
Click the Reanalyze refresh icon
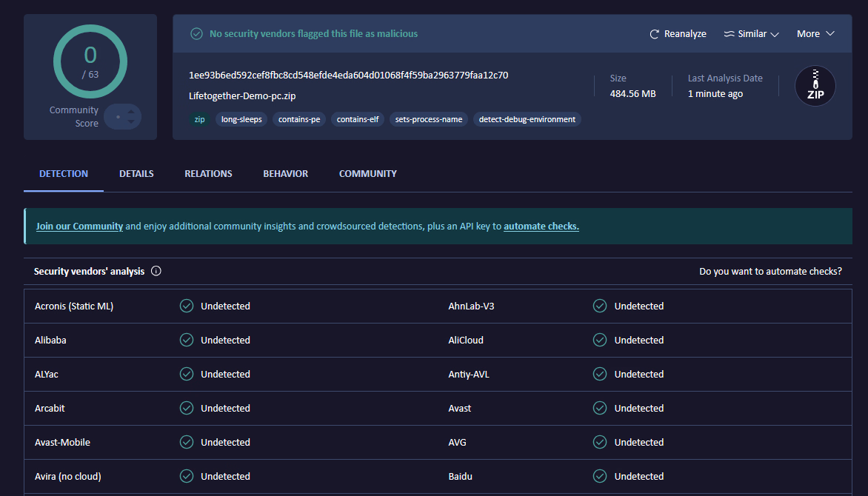click(654, 34)
